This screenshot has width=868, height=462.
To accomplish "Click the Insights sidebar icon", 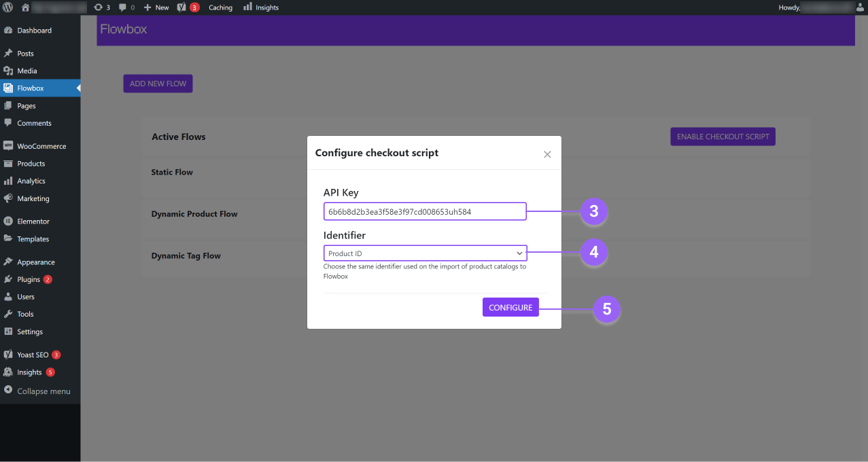I will pyautogui.click(x=8, y=372).
